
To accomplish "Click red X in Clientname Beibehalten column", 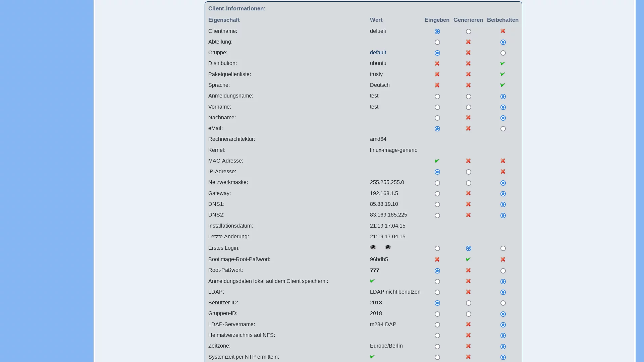I will [x=503, y=31].
